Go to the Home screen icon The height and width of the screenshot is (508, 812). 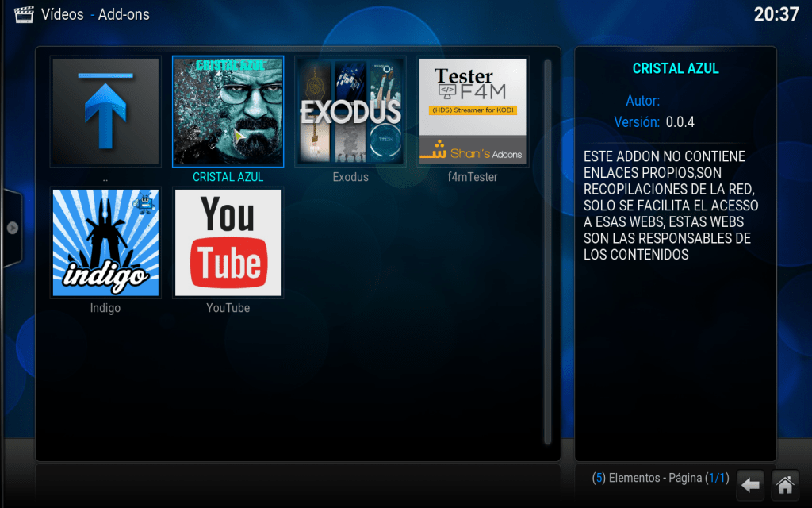click(x=784, y=485)
